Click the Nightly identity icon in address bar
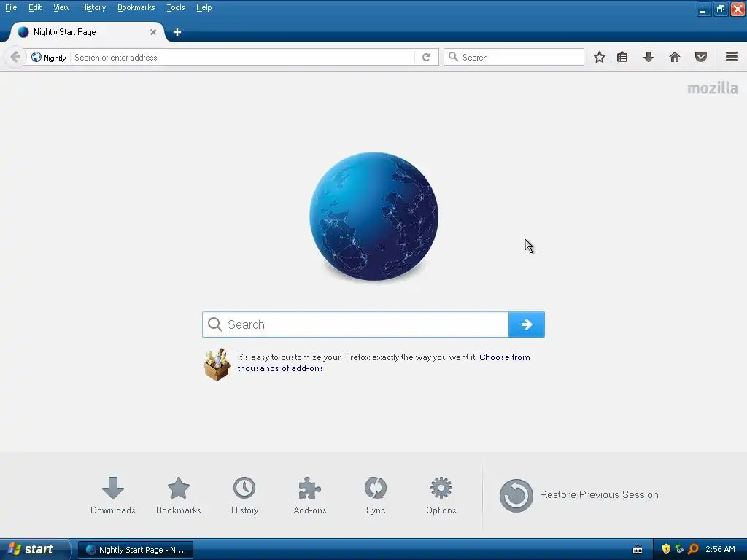The height and width of the screenshot is (560, 747). click(x=36, y=57)
